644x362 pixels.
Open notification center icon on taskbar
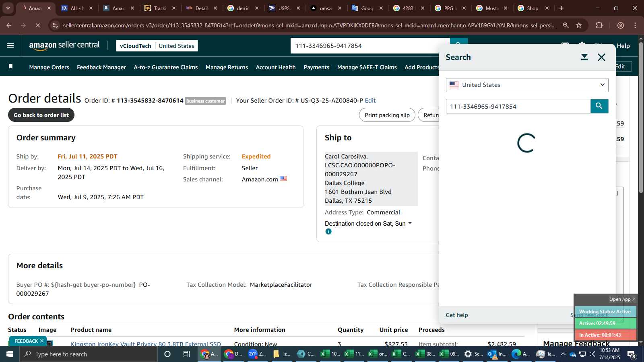click(632, 354)
